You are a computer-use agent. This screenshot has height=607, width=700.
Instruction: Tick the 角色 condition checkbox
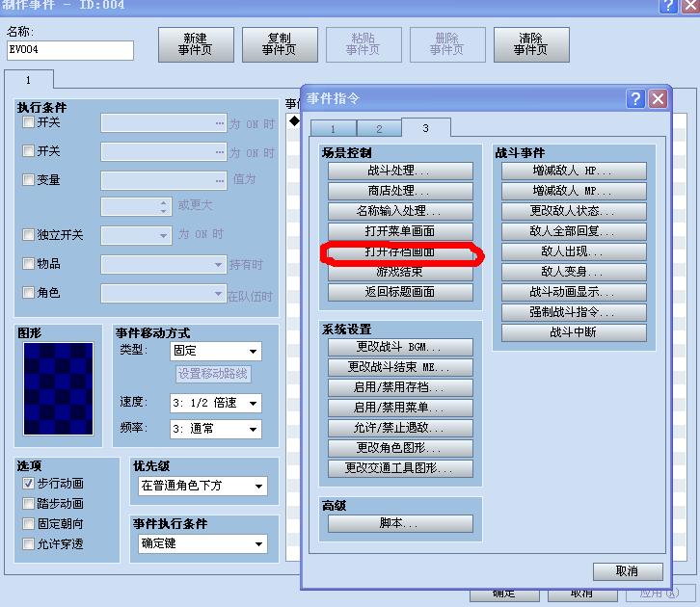pyautogui.click(x=28, y=293)
